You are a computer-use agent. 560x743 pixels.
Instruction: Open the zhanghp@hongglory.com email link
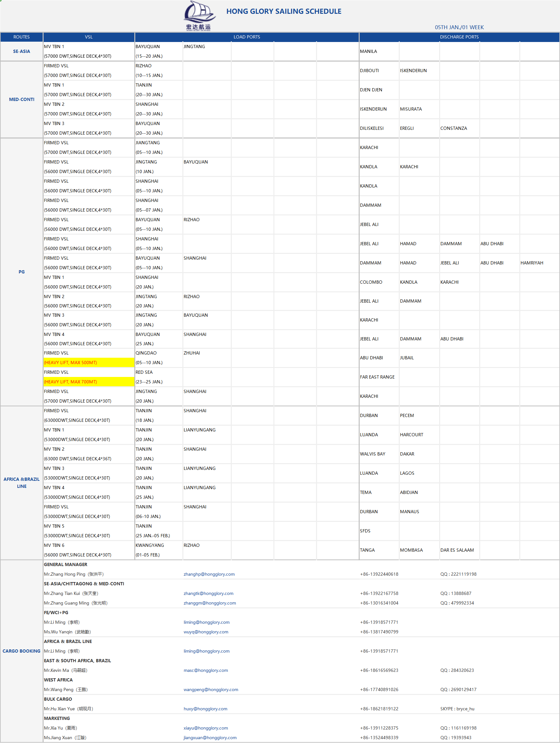(209, 574)
